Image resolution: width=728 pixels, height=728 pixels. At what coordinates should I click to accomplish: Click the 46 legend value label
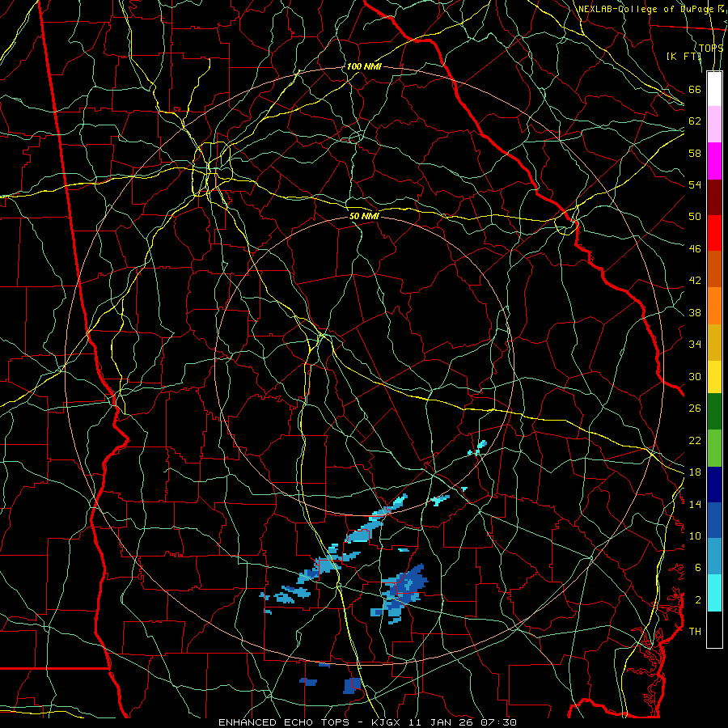[x=695, y=249]
